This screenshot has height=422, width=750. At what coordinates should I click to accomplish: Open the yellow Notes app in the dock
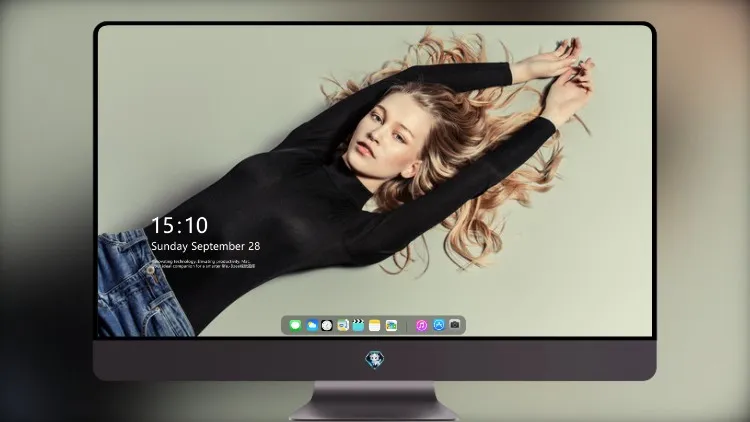[375, 325]
